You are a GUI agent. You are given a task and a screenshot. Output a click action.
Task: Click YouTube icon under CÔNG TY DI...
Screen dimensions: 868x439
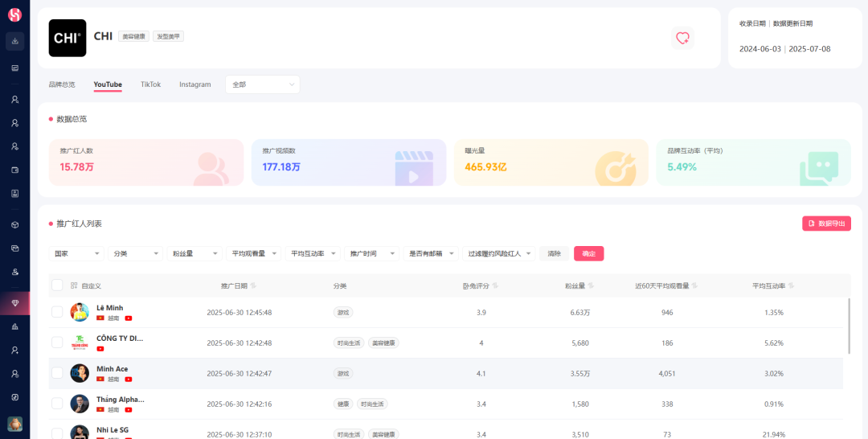click(100, 349)
